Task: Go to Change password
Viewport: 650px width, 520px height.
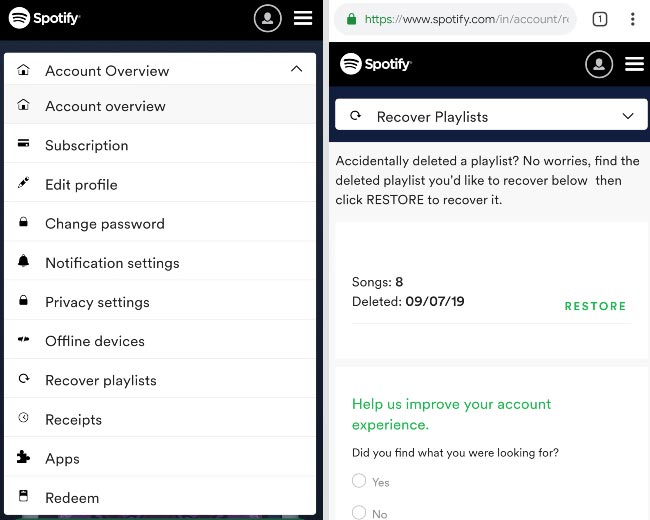Action: 160,223
